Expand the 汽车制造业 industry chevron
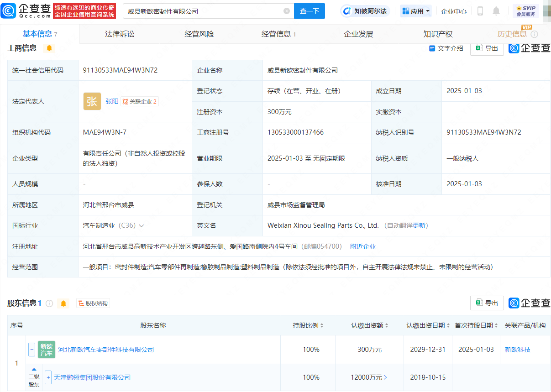The width and height of the screenshot is (551, 392). click(x=141, y=226)
